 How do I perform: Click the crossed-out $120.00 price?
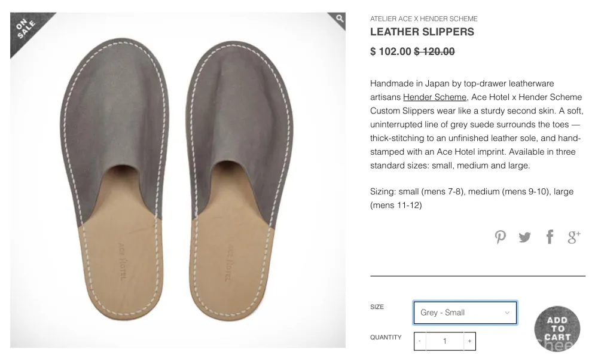click(x=434, y=51)
